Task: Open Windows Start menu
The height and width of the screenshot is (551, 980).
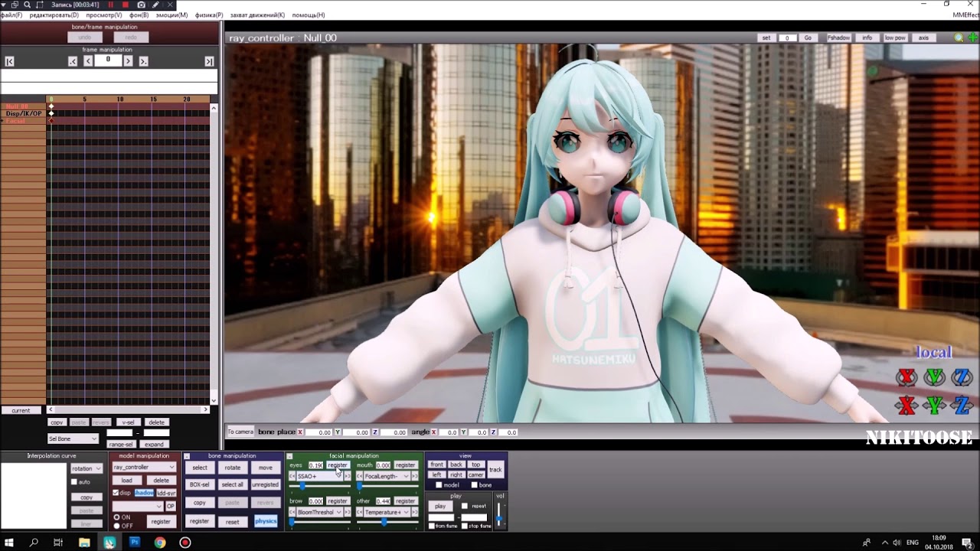Action: [x=9, y=543]
